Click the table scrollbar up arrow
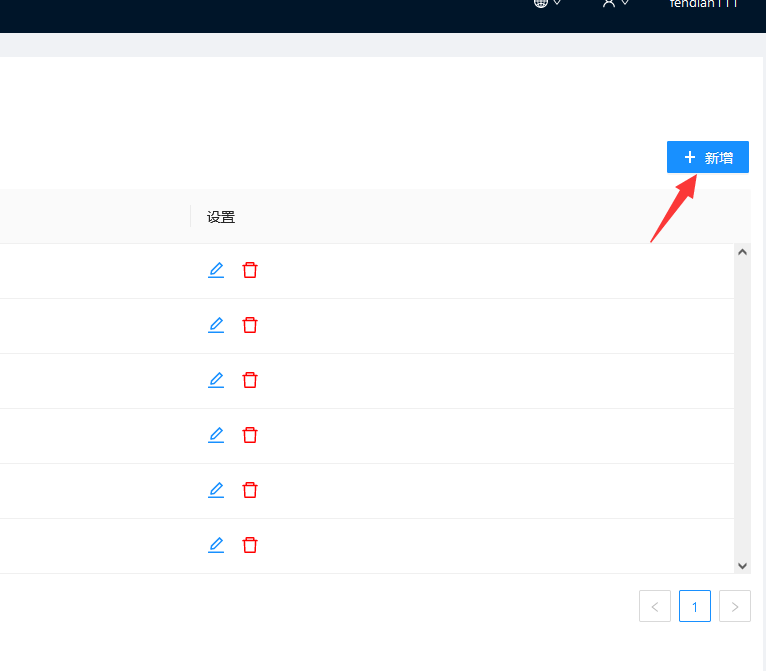 tap(743, 252)
